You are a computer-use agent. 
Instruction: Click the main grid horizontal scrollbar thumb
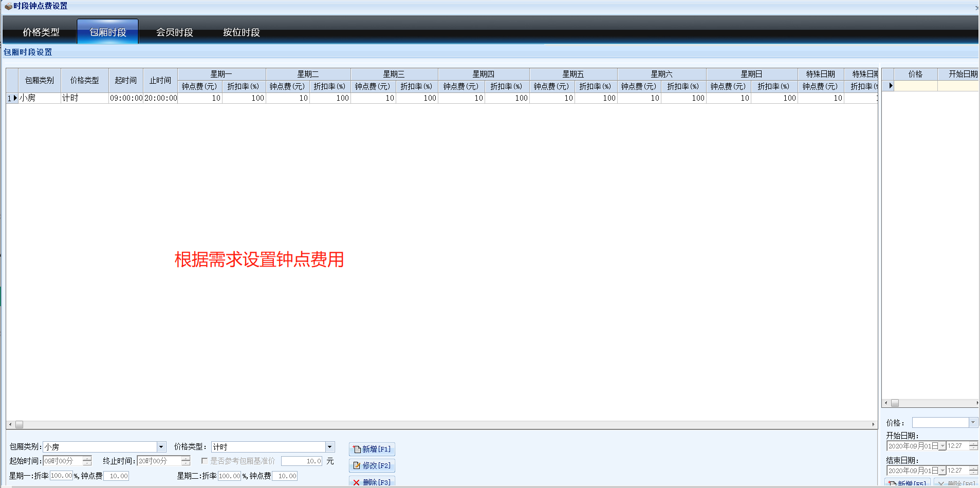(x=19, y=424)
